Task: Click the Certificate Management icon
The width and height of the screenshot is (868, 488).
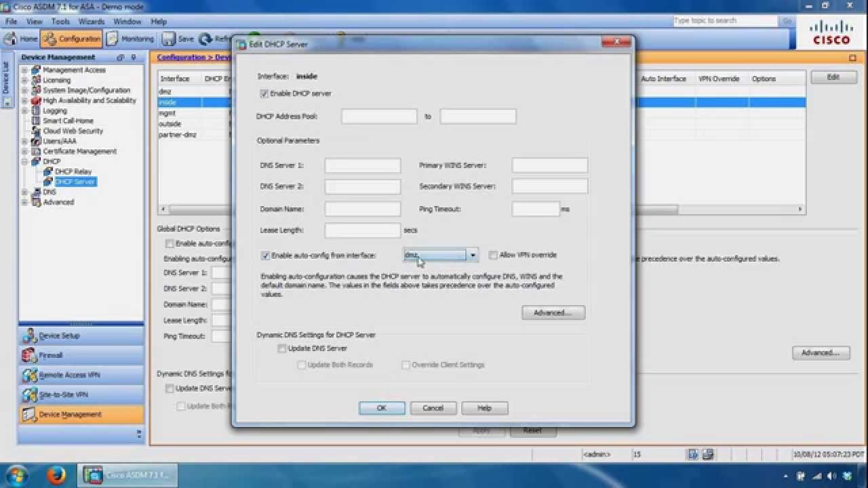Action: [37, 151]
